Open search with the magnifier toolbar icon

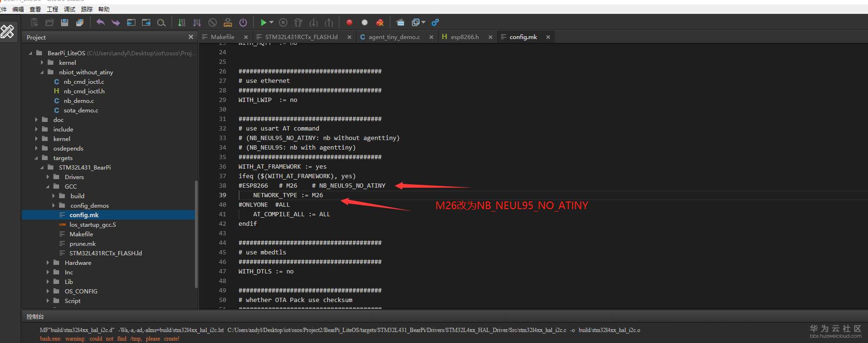[x=162, y=22]
